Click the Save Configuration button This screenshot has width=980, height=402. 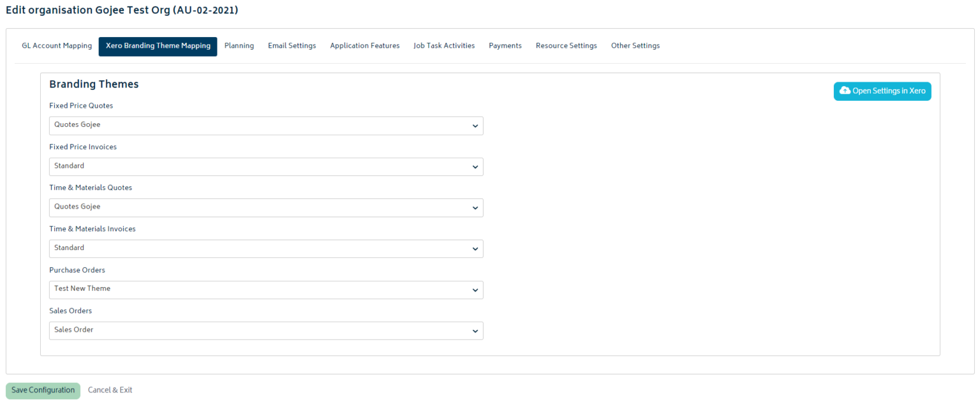(x=43, y=390)
